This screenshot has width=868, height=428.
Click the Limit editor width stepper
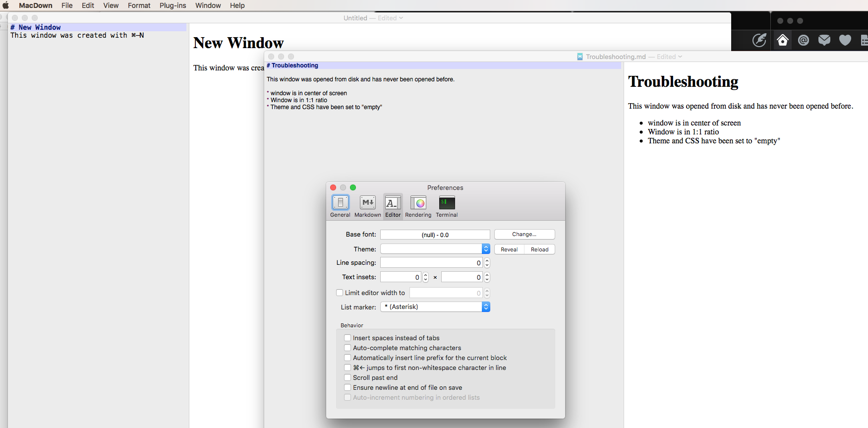click(487, 293)
